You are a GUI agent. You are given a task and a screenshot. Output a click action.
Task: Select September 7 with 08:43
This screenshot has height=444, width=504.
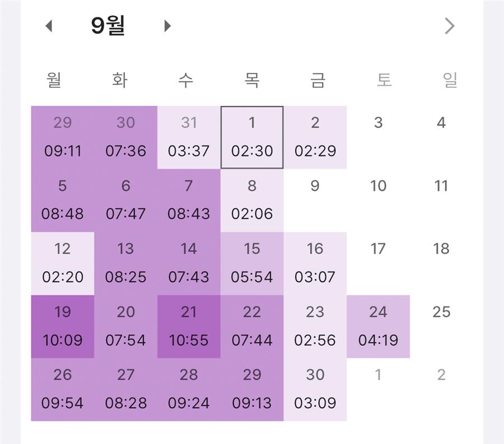[x=189, y=200]
